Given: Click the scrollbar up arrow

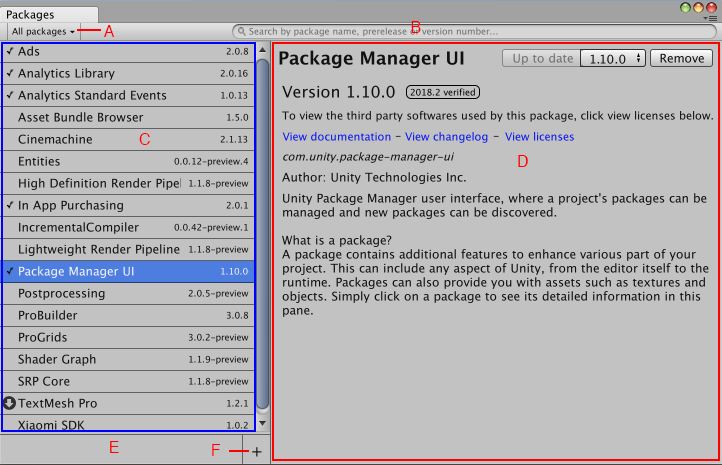Looking at the screenshot, I should click(x=262, y=50).
